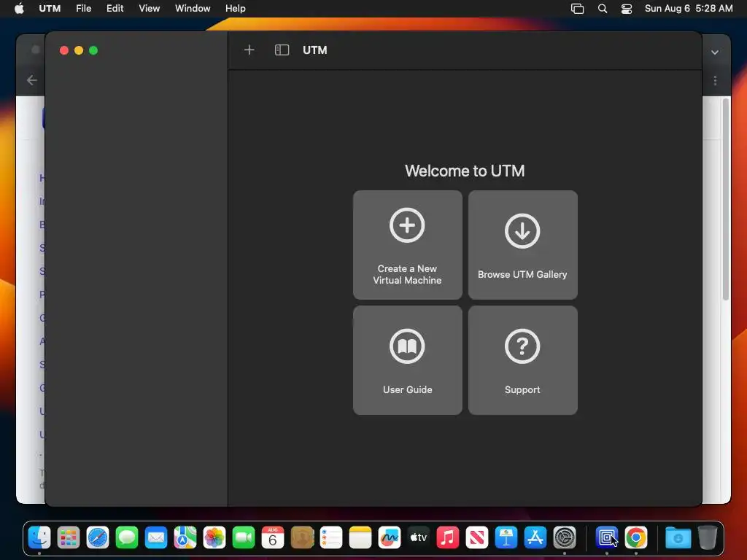Open the UTM application menu
Screen dimensions: 747x560
tap(50, 9)
